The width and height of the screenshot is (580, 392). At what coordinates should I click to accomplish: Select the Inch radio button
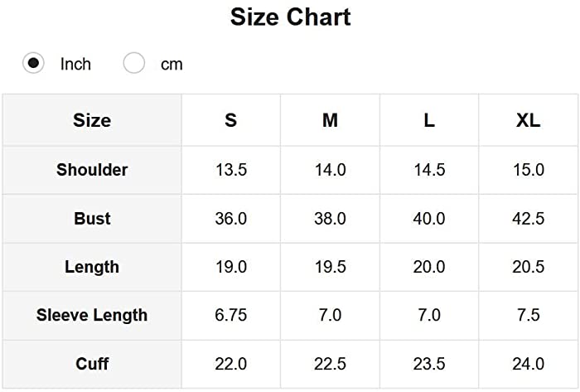(33, 63)
